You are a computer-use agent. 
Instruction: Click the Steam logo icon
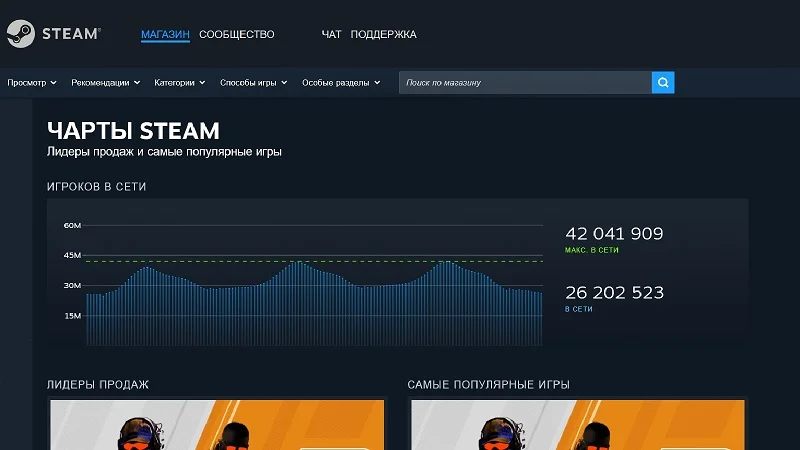20,34
